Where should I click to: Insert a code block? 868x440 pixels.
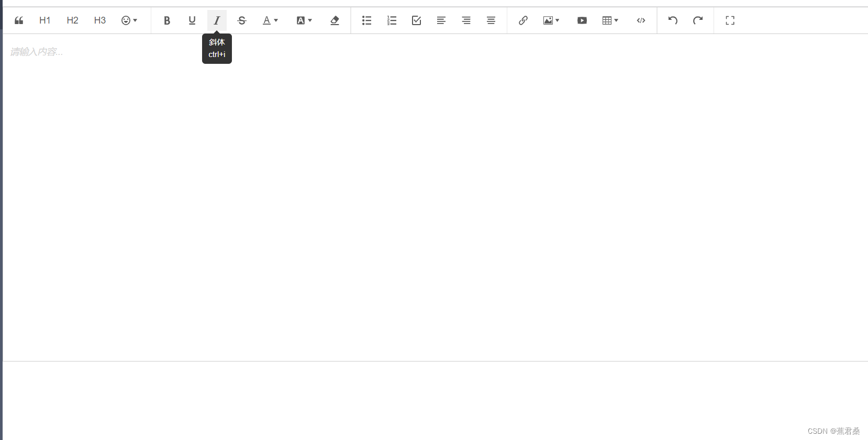641,20
